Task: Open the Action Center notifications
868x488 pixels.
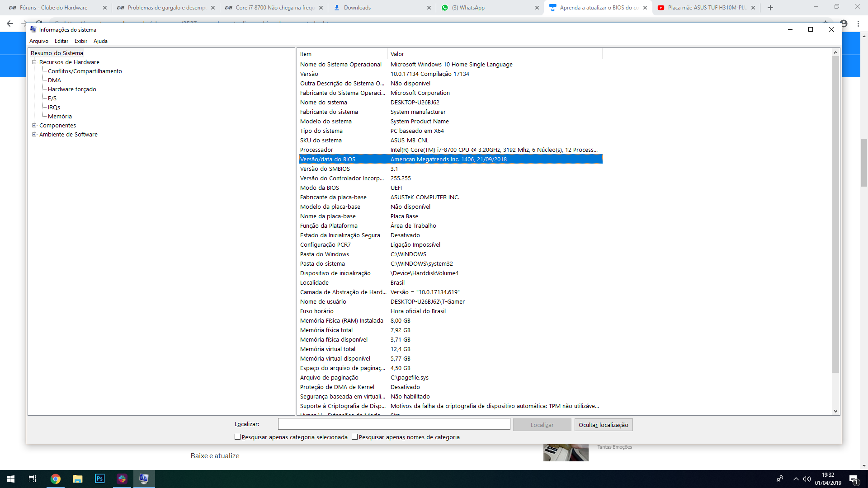Action: (854, 479)
